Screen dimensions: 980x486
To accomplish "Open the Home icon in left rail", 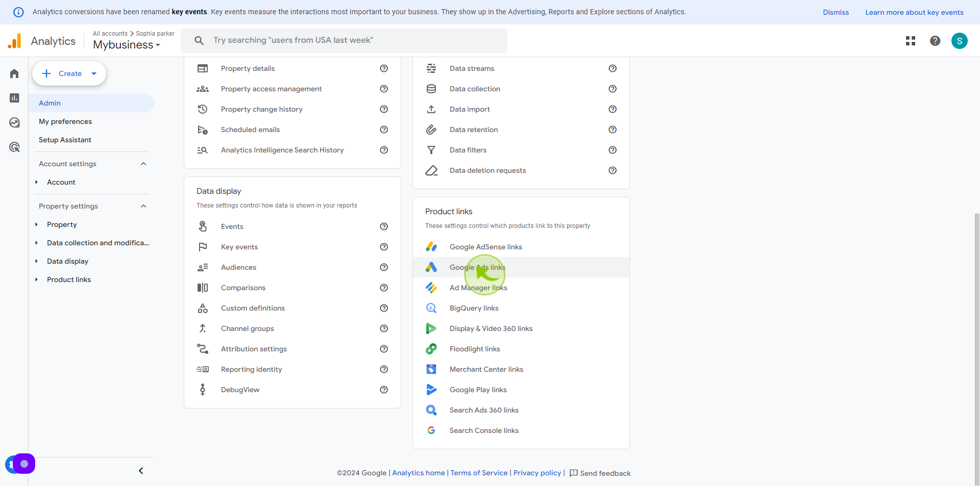I will click(14, 73).
